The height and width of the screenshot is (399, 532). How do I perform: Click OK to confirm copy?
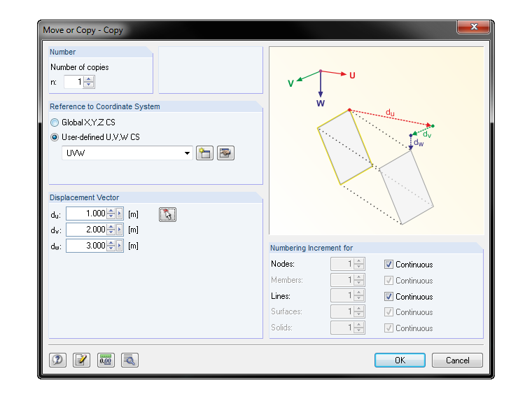[400, 360]
